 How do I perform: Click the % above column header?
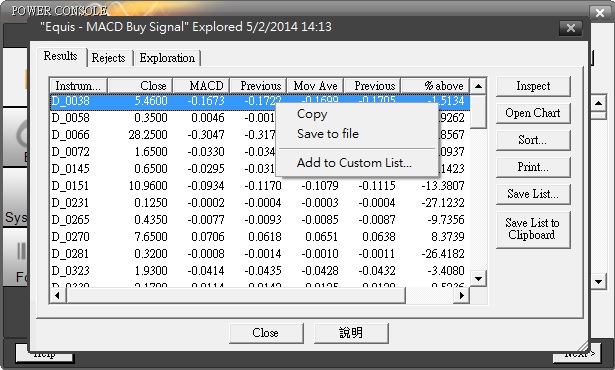tap(435, 86)
